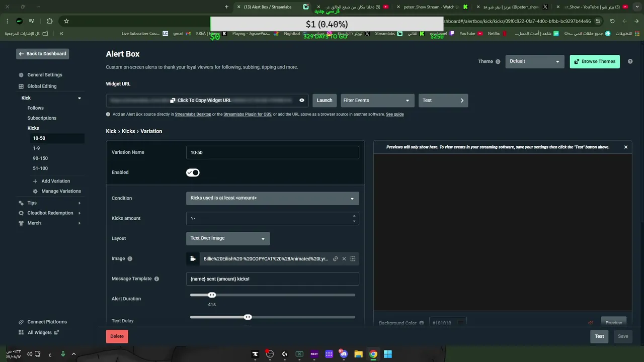This screenshot has width=644, height=362.
Task: Click the Add Variation plus icon
Action: [x=35, y=182]
